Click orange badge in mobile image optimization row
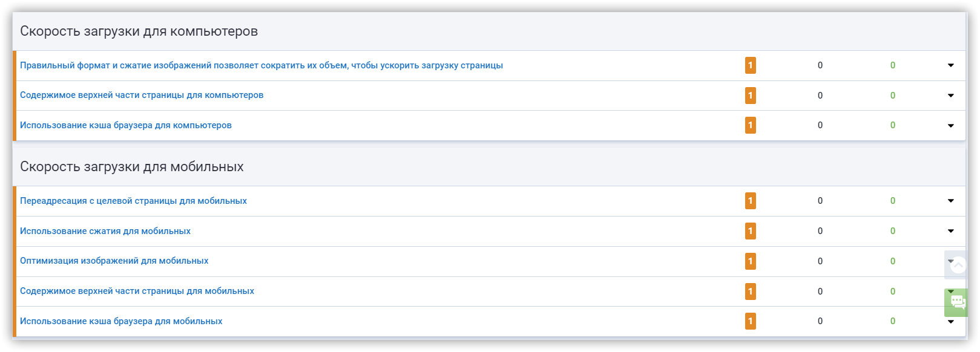The image size is (980, 352). point(750,261)
